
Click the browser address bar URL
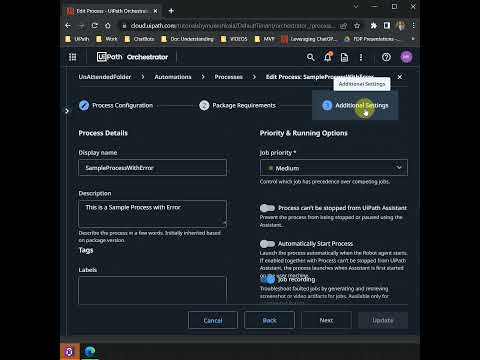click(232, 26)
